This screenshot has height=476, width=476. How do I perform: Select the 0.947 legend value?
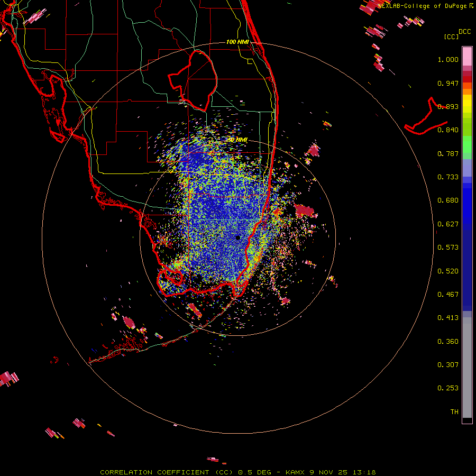coord(448,83)
